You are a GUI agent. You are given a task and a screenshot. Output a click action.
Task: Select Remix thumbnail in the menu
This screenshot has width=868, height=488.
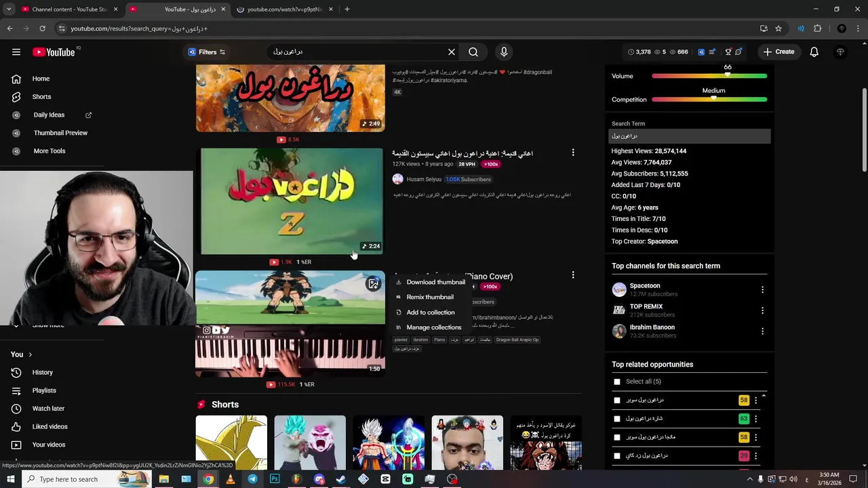point(430,297)
